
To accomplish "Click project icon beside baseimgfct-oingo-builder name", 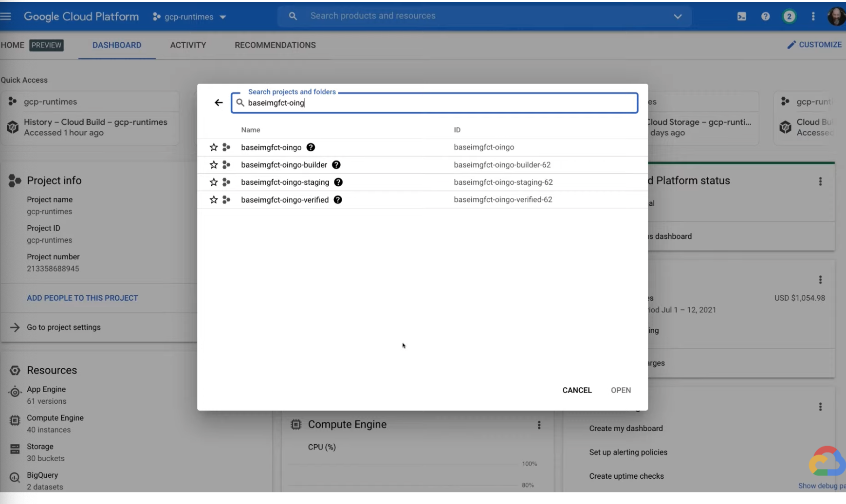I will point(226,165).
